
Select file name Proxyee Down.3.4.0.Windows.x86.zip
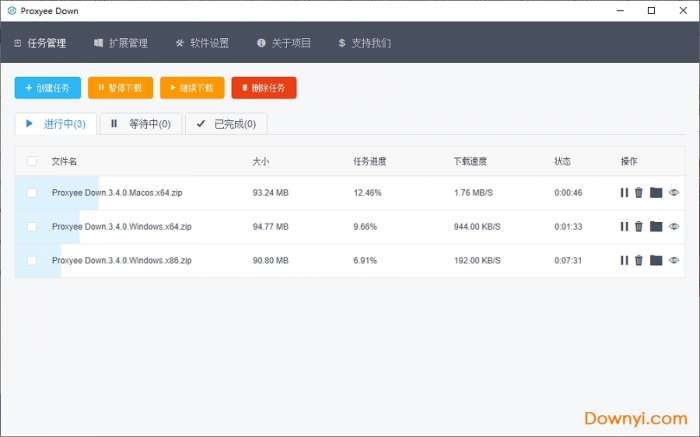pos(121,260)
